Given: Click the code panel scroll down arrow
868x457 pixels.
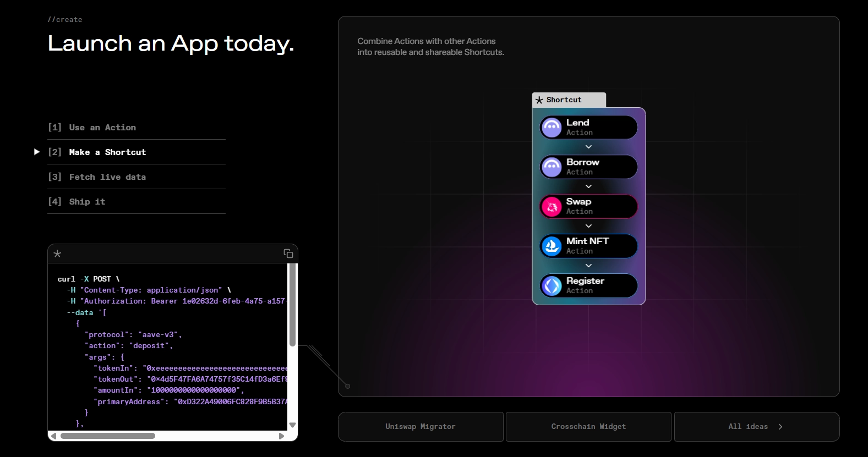Looking at the screenshot, I should pos(293,425).
